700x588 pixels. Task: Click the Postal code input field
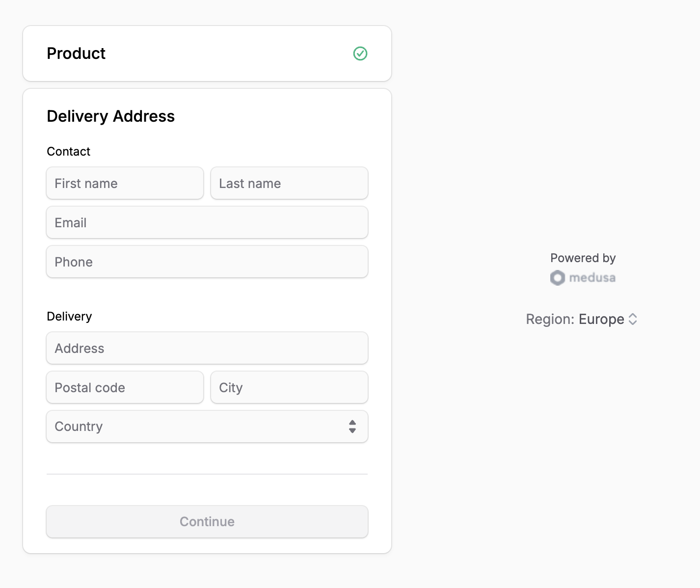[x=125, y=387]
